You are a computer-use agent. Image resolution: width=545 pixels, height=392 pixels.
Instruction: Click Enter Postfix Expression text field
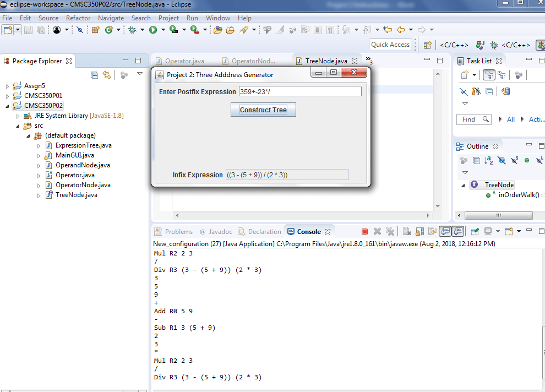(x=301, y=91)
